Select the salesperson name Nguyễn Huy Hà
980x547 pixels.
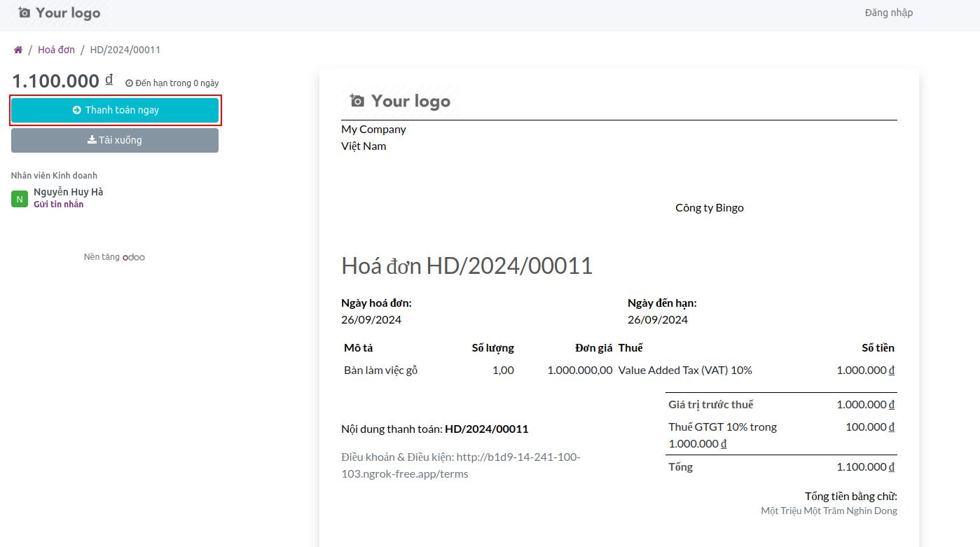tap(69, 192)
